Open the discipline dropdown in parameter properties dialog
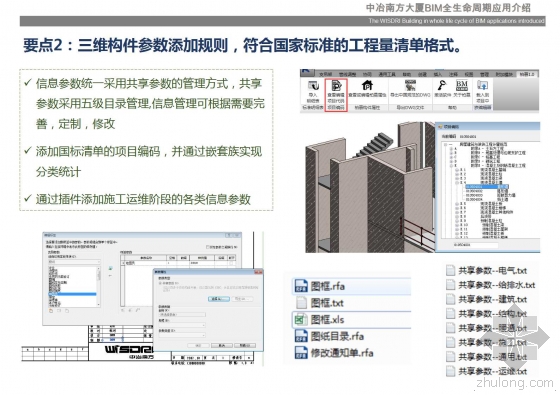 point(182,325)
